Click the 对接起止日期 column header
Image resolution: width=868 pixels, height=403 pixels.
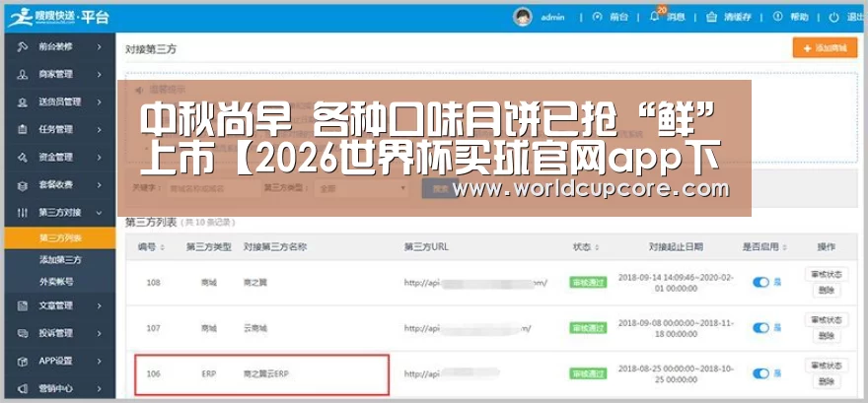click(676, 247)
